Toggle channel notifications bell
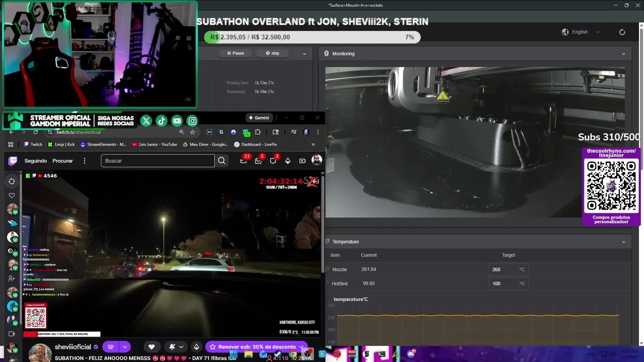 pyautogui.click(x=172, y=347)
